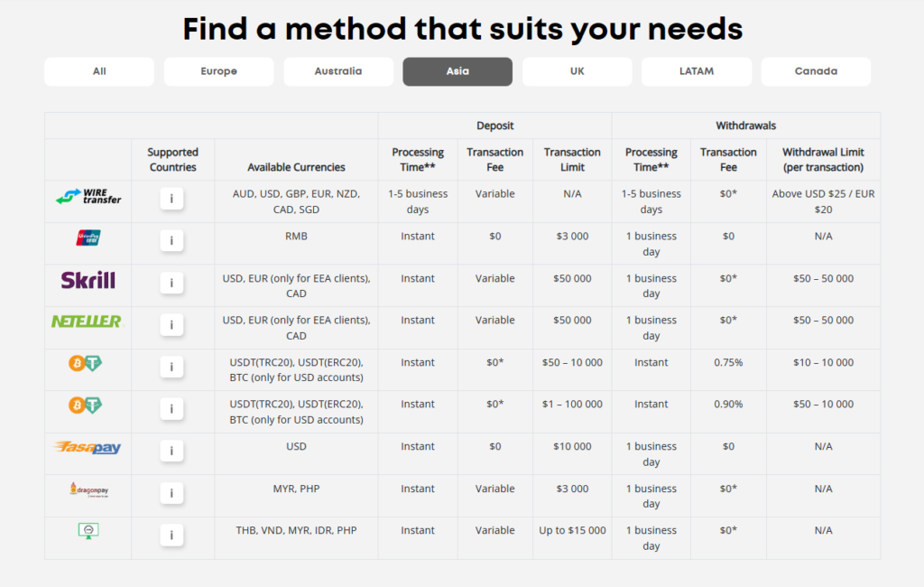The height and width of the screenshot is (587, 924).
Task: Click the Neteller logo
Action: click(x=87, y=321)
